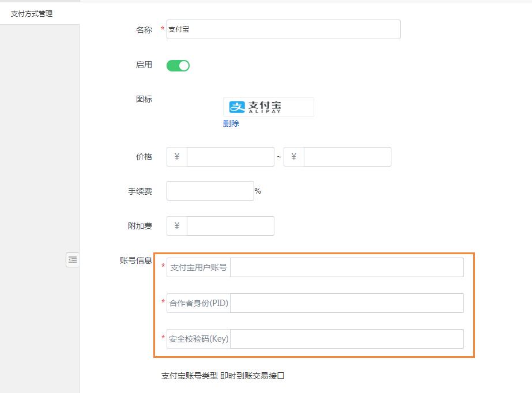Collapse the sidebar with the fold icon

pos(72,260)
